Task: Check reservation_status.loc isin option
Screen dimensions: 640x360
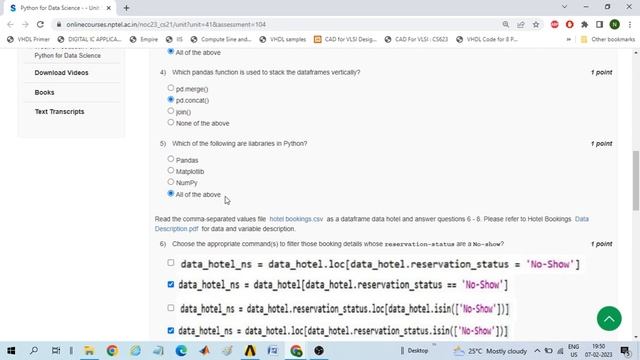Action: point(171,308)
